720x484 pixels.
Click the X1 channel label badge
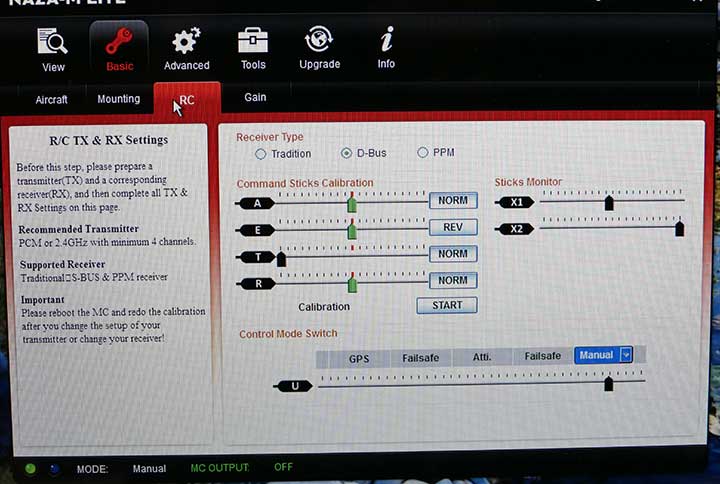click(x=516, y=202)
